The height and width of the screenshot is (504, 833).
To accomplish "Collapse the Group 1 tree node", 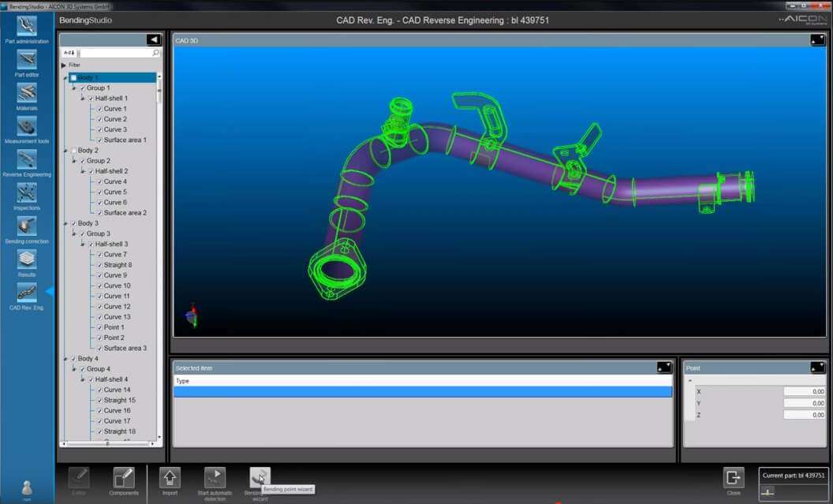I will point(73,88).
